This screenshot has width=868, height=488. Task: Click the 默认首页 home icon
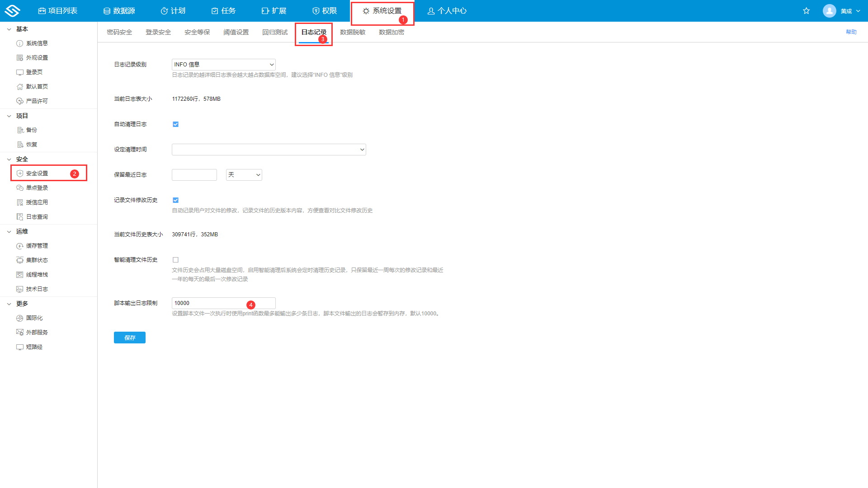tap(20, 87)
